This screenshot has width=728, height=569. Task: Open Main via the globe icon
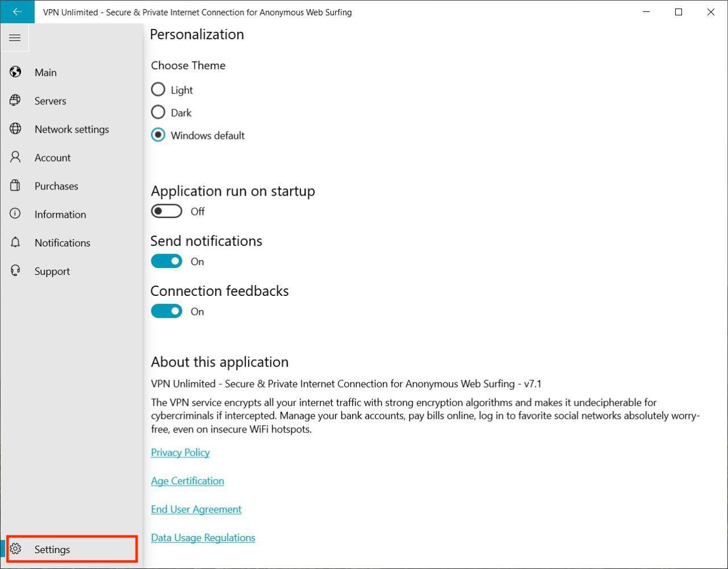pyautogui.click(x=15, y=72)
